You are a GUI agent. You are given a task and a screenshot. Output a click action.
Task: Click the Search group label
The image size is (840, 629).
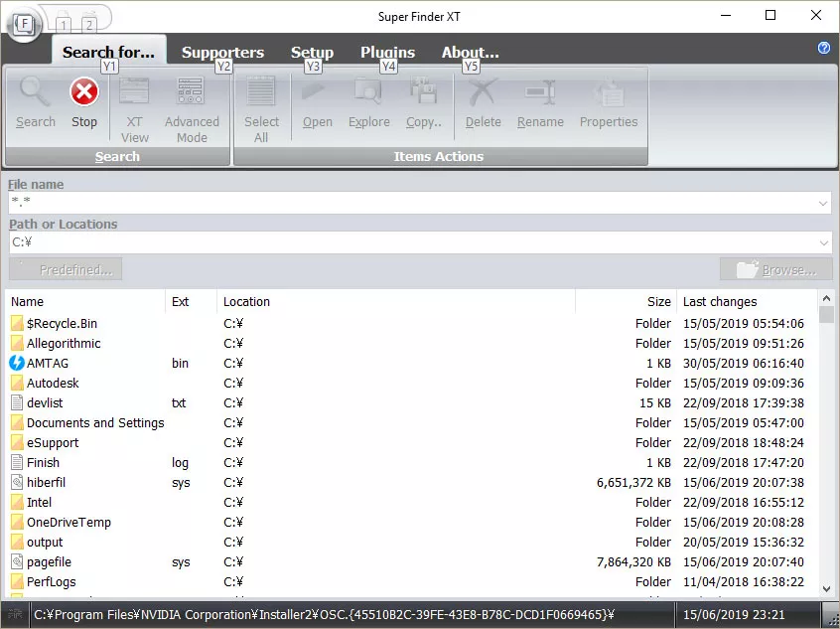coord(117,156)
